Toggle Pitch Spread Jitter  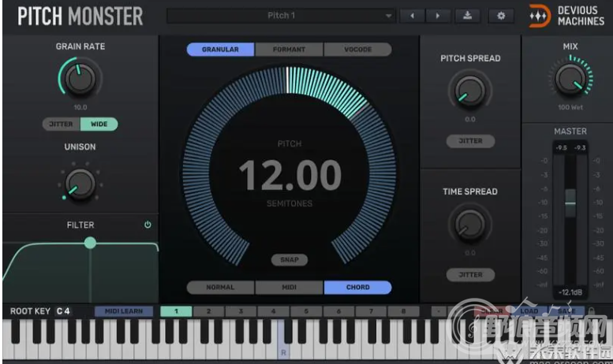tap(470, 141)
